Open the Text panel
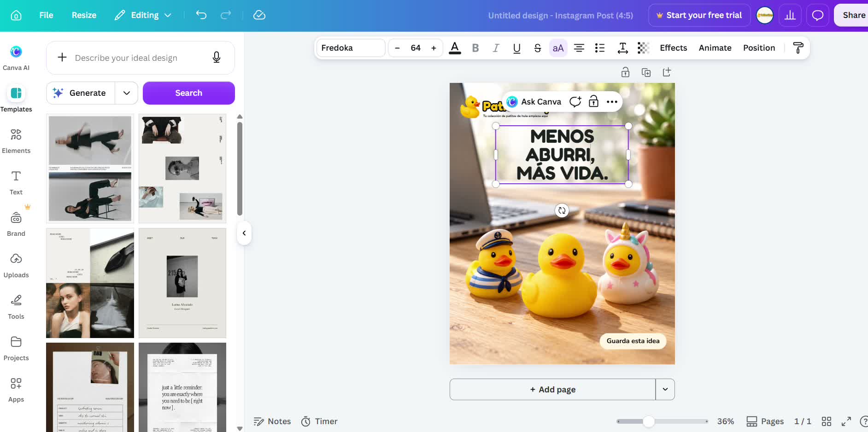The width and height of the screenshot is (868, 432). [16, 182]
